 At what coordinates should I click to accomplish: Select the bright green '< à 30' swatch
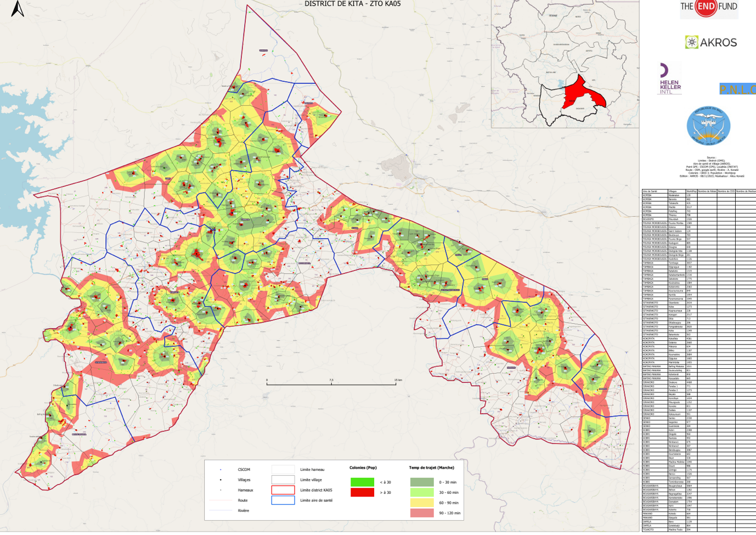(362, 482)
